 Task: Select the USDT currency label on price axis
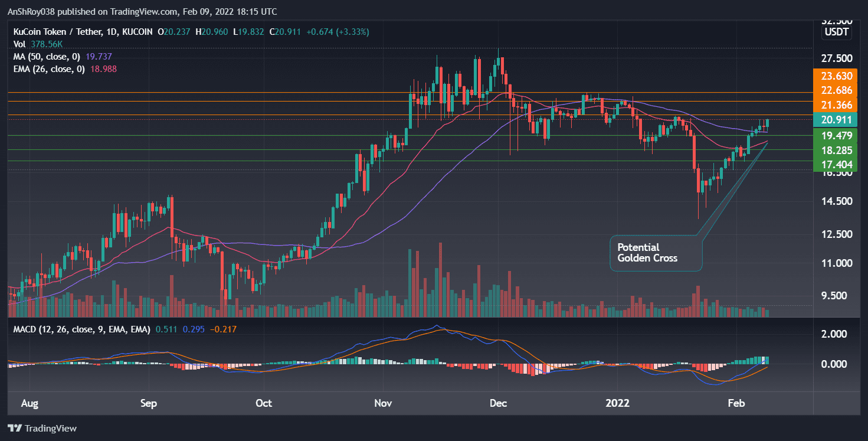(836, 32)
